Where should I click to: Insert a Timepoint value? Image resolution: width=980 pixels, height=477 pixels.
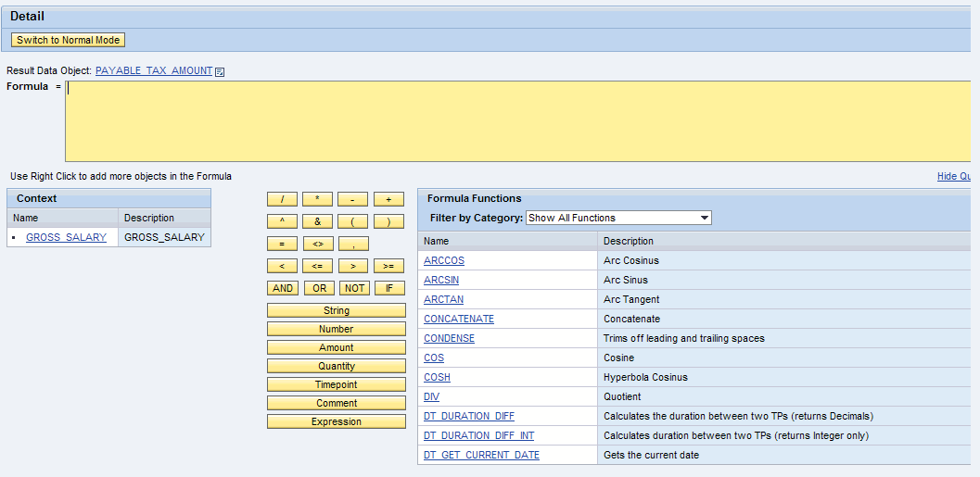tap(336, 384)
